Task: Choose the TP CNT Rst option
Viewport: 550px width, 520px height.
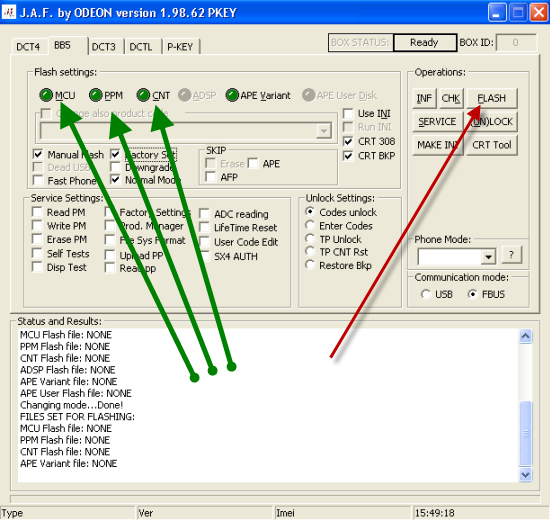Action: 310,251
